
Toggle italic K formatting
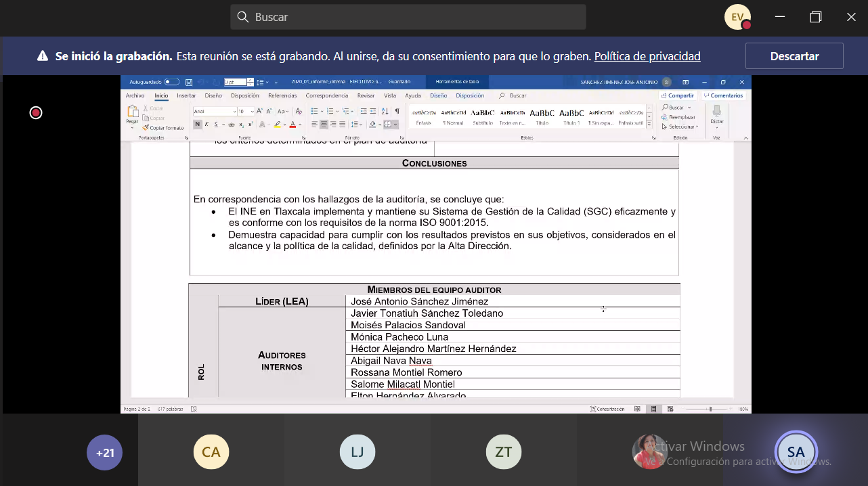pyautogui.click(x=207, y=125)
